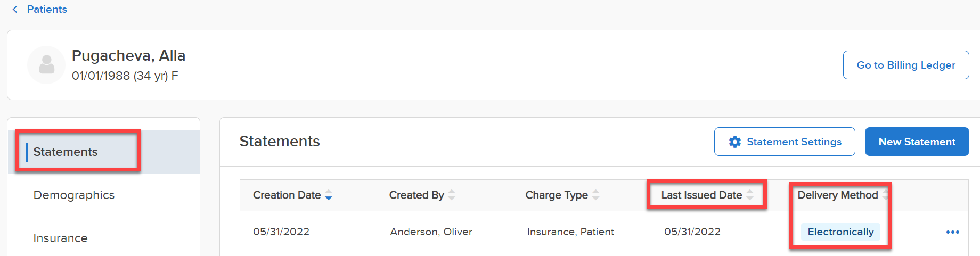The width and height of the screenshot is (980, 256).
Task: Click the New Statement button
Action: pyautogui.click(x=917, y=142)
